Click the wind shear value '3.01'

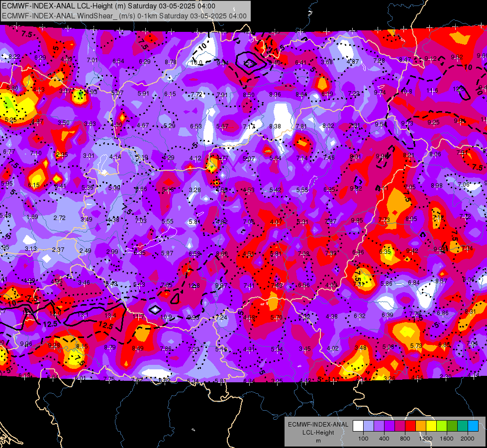(x=89, y=156)
